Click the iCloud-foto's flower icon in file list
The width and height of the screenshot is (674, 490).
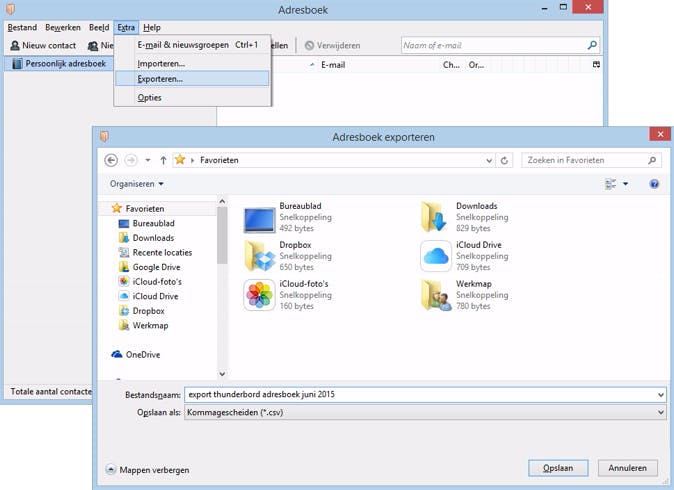pyautogui.click(x=260, y=295)
